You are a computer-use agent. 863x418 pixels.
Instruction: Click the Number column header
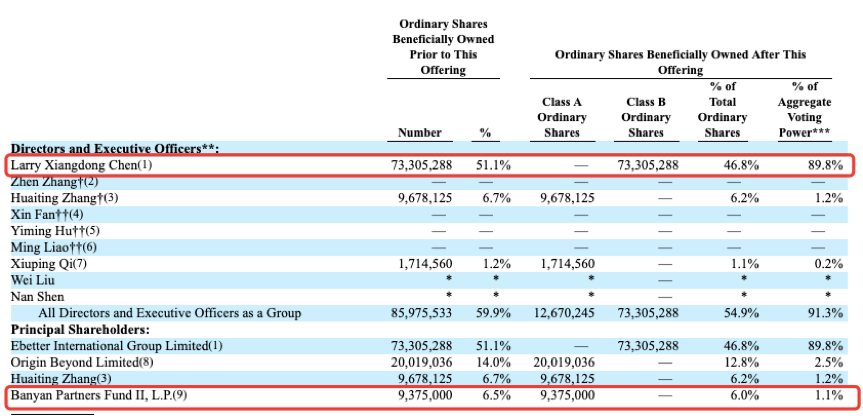pyautogui.click(x=420, y=132)
